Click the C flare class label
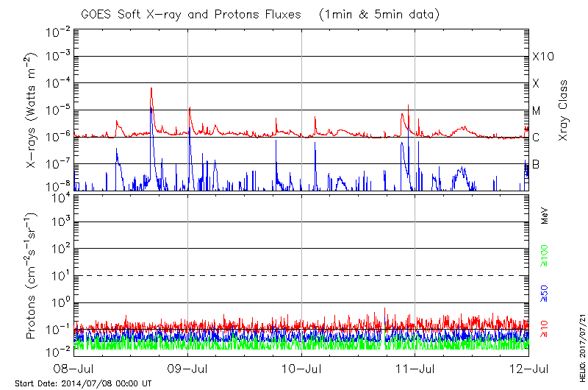The height and width of the screenshot is (390, 588). tap(536, 138)
